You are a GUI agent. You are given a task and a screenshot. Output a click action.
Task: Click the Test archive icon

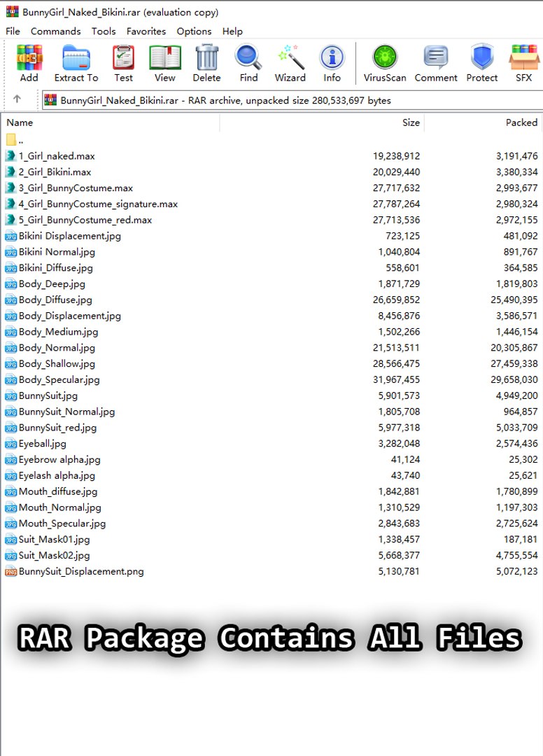(123, 58)
